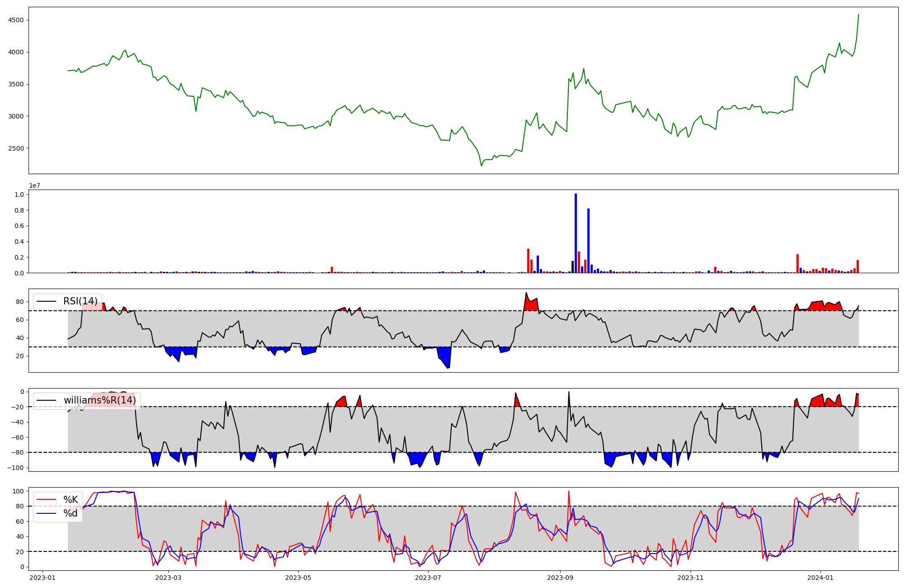905x588 pixels.
Task: Click the 1e7 volume scale exponent
Action: (35, 185)
